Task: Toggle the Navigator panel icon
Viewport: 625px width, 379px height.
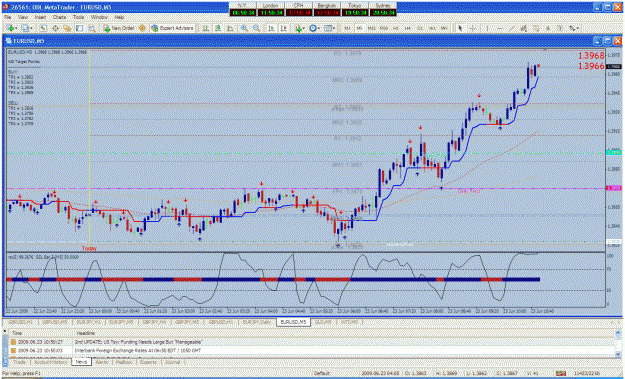Action: click(67, 28)
